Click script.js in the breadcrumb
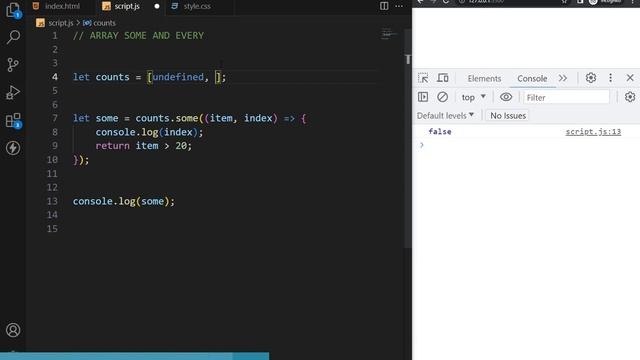The image size is (640, 360). [x=60, y=23]
